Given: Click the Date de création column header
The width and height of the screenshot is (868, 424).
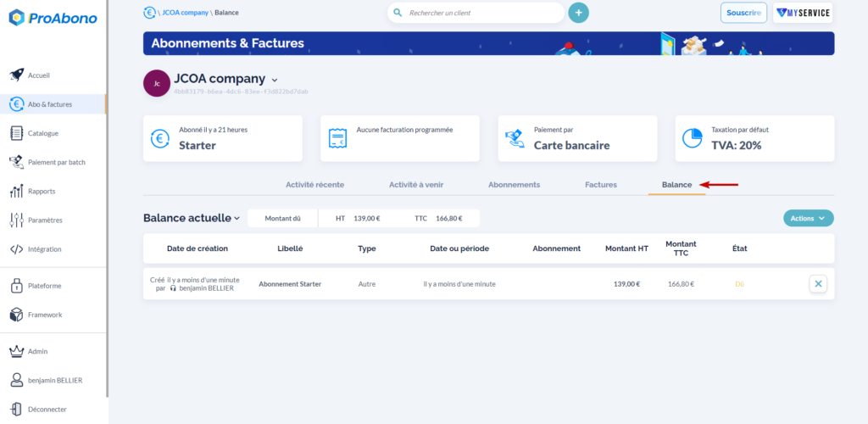Looking at the screenshot, I should (197, 248).
